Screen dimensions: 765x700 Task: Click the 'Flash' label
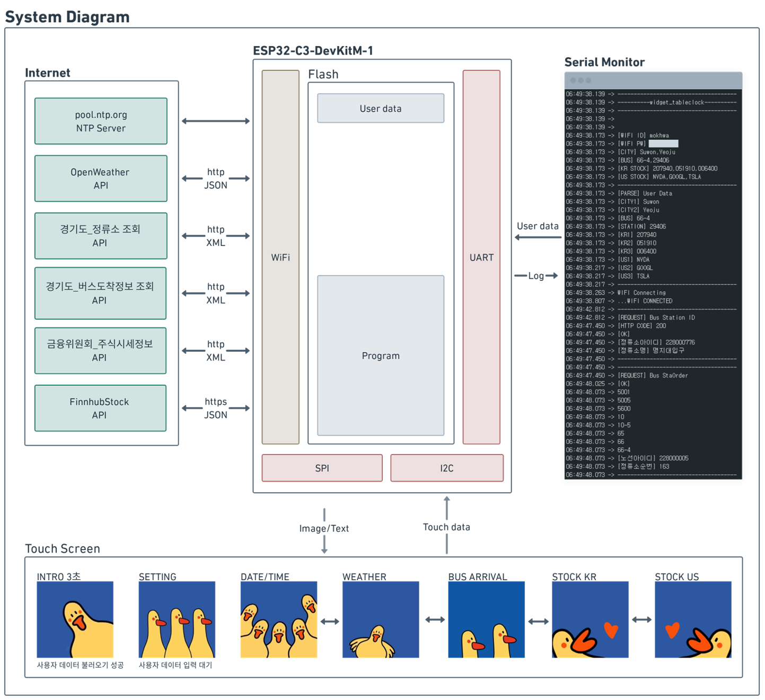coord(323,74)
